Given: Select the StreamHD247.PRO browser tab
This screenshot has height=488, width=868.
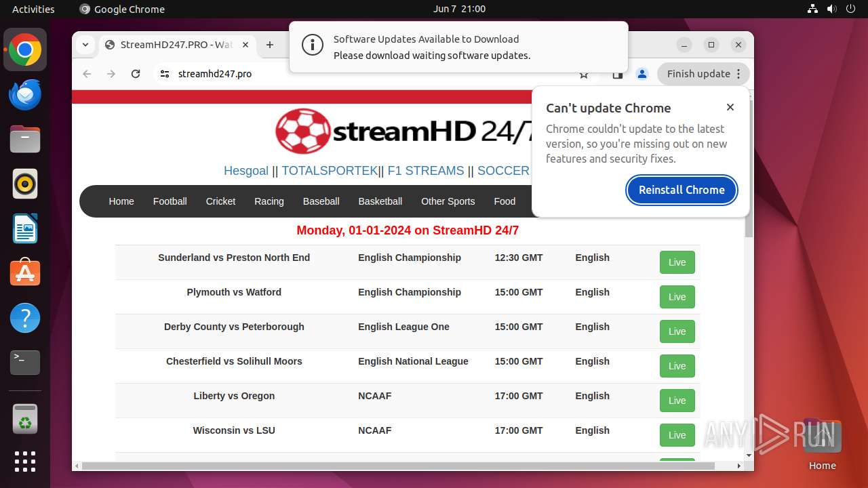Looking at the screenshot, I should point(178,45).
